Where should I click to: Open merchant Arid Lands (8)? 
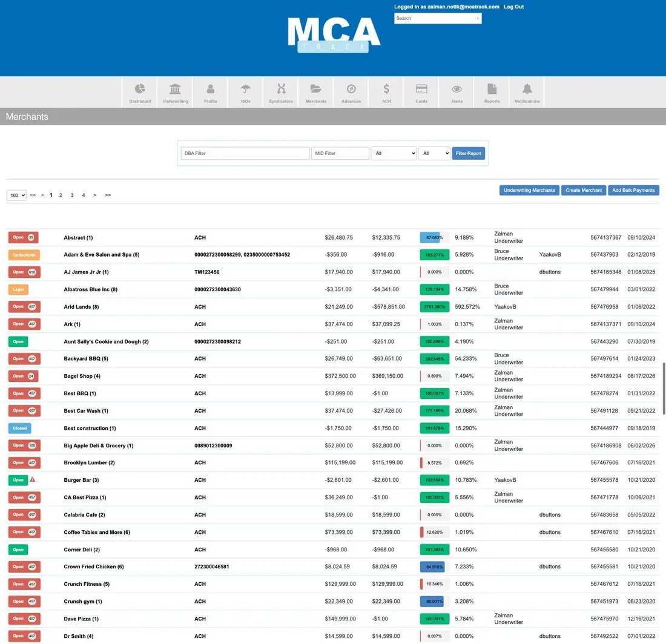pyautogui.click(x=81, y=306)
